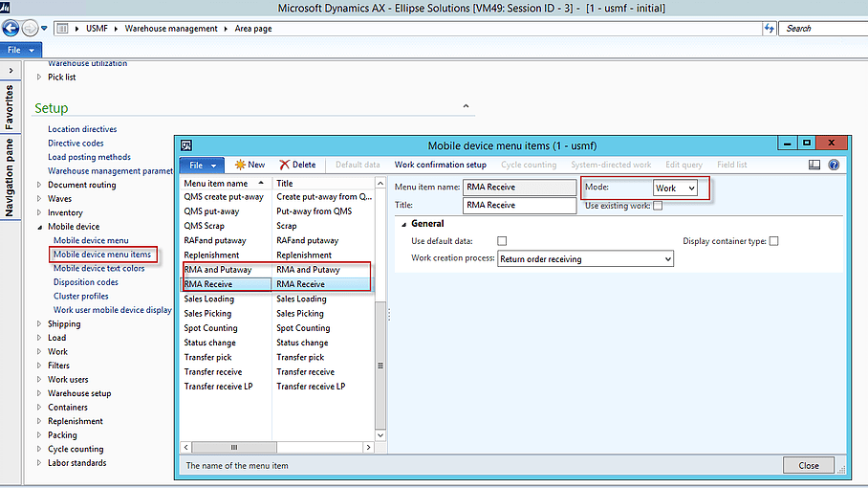Toggle the Display container type checkbox
Viewport: 868px width, 488px height.
(x=774, y=241)
